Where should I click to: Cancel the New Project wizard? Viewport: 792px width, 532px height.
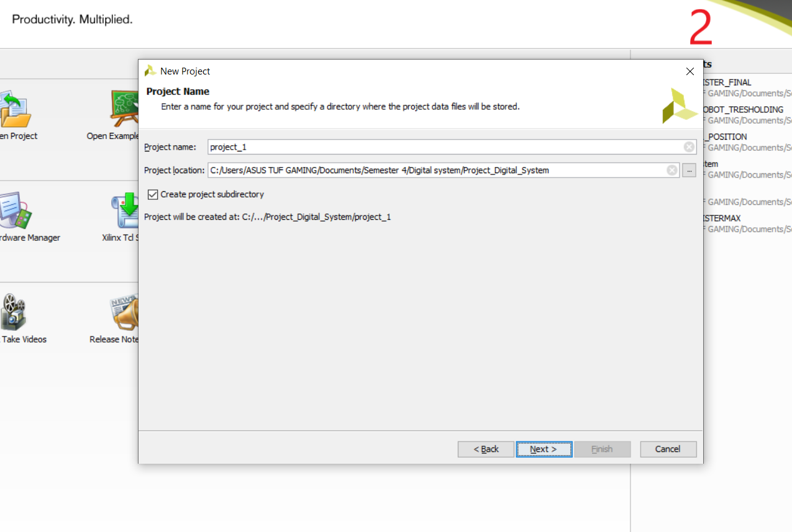click(668, 449)
